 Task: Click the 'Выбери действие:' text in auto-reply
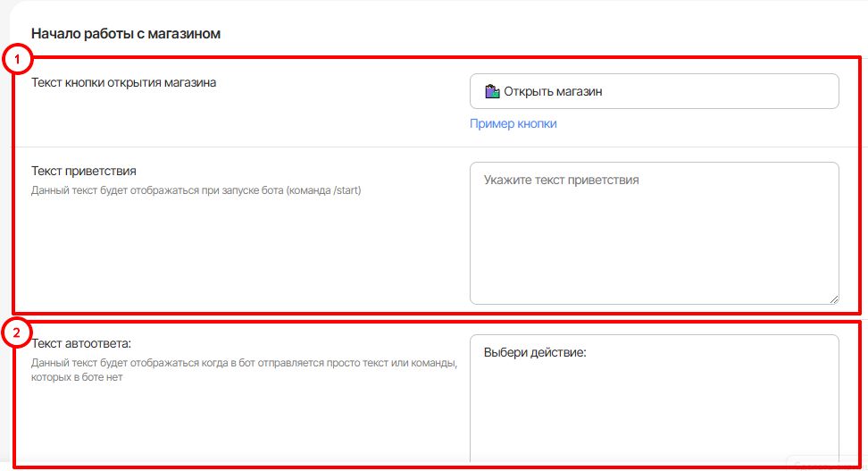(x=534, y=352)
